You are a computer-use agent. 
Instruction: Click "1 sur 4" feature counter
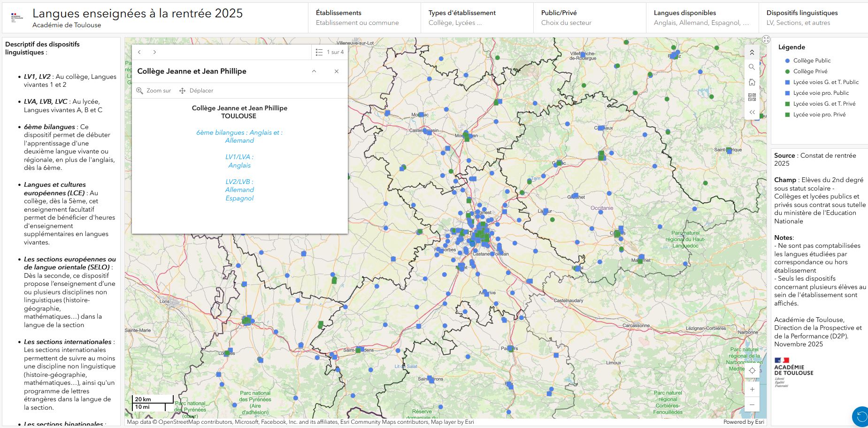[335, 52]
